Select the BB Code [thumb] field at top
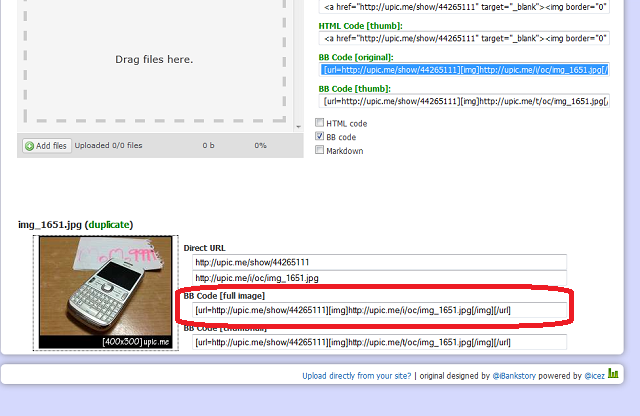 point(464,101)
